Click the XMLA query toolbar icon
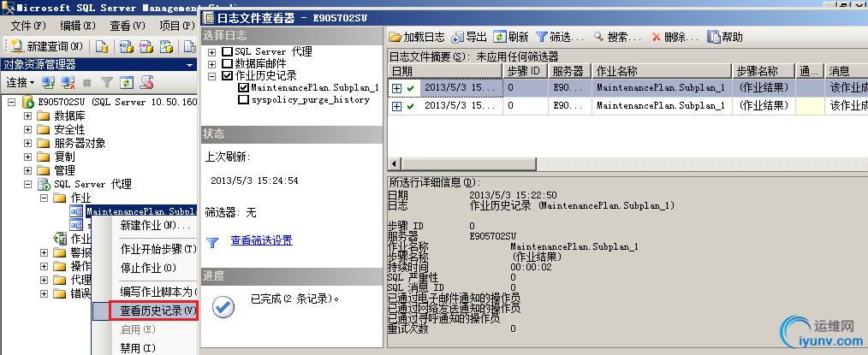 click(x=165, y=46)
